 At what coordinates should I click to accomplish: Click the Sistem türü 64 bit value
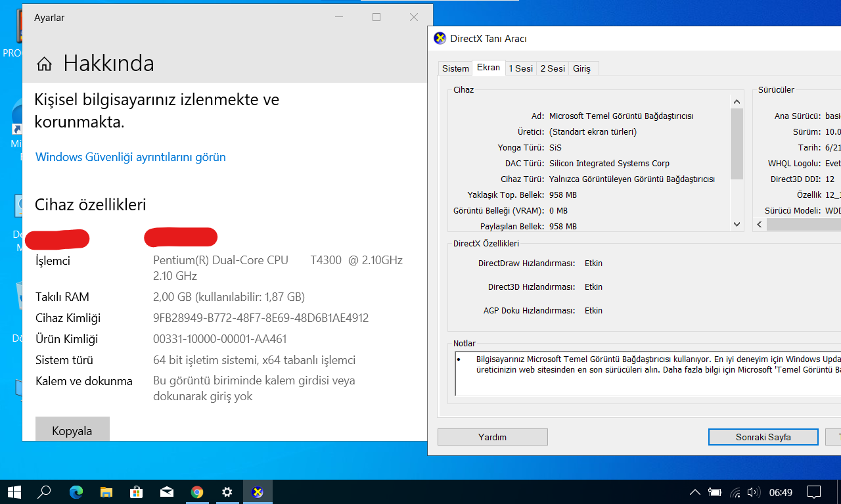coord(254,360)
